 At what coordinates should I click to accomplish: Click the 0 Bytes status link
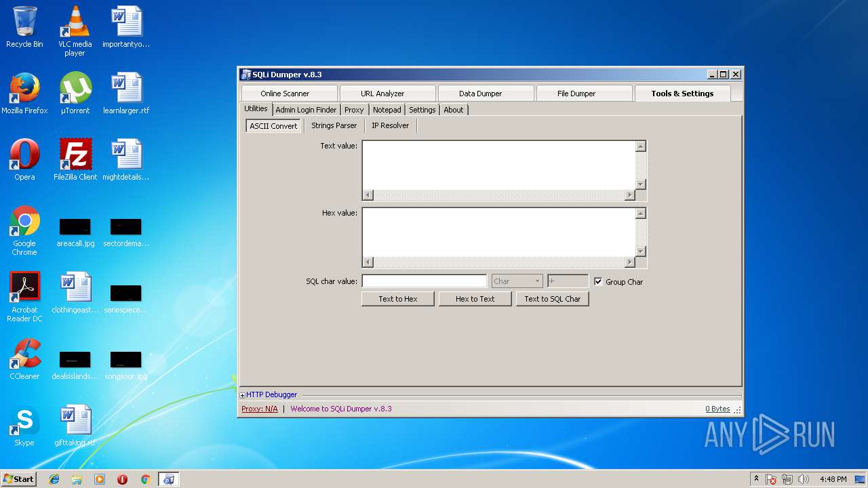717,409
